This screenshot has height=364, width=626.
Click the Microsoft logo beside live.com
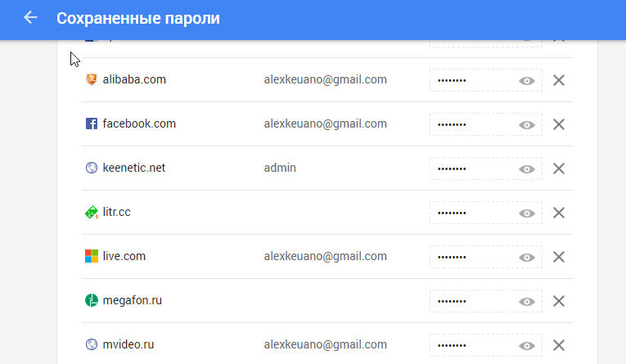click(92, 257)
